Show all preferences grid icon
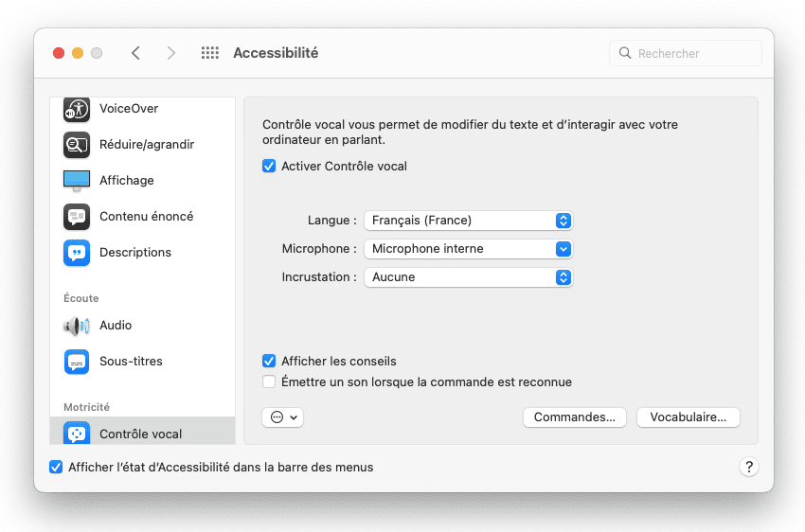 (x=210, y=53)
